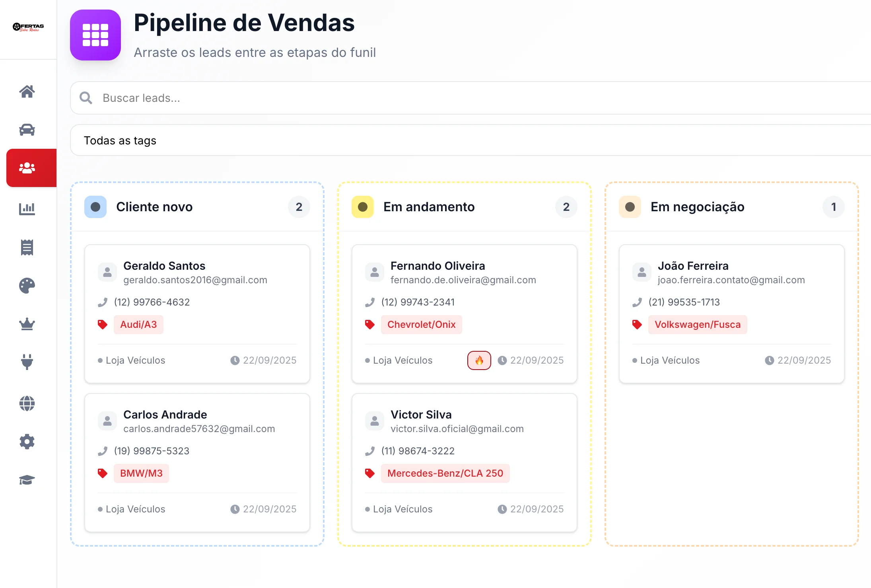
Task: Open the settings gear icon
Action: [27, 442]
